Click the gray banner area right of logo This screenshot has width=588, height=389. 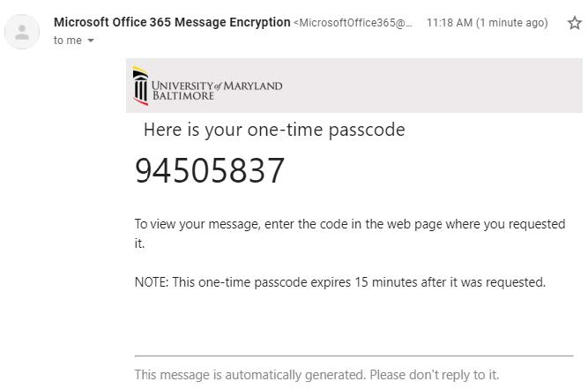tap(441, 86)
